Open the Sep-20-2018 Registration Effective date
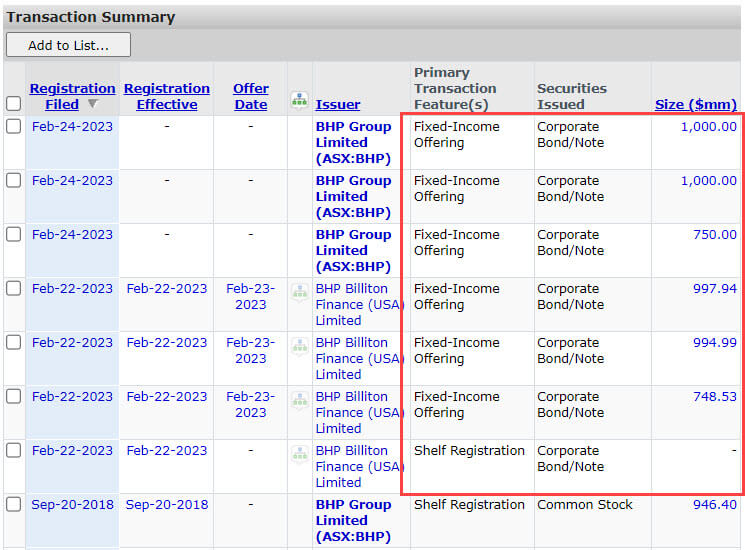The image size is (745, 550). coord(167,504)
